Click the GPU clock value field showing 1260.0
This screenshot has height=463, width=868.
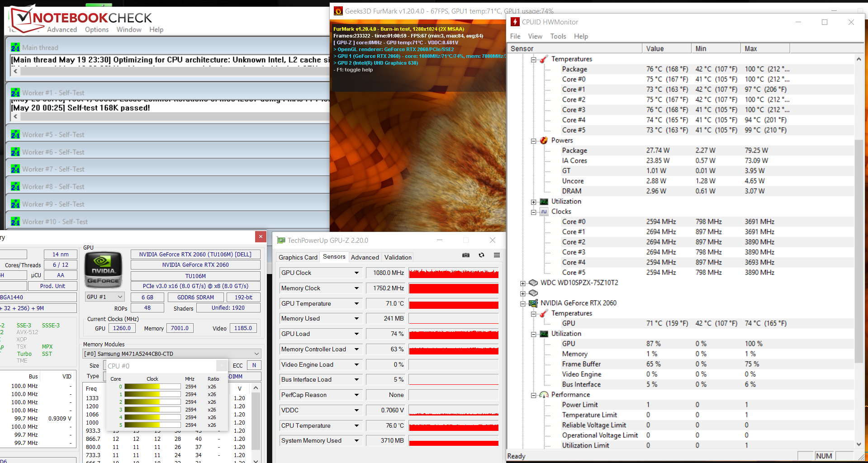122,328
